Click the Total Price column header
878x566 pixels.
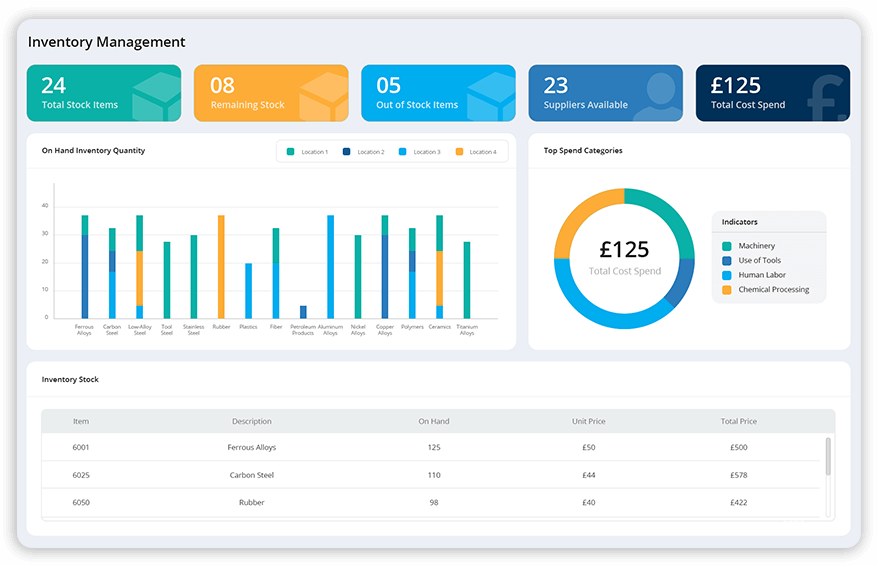tap(738, 421)
